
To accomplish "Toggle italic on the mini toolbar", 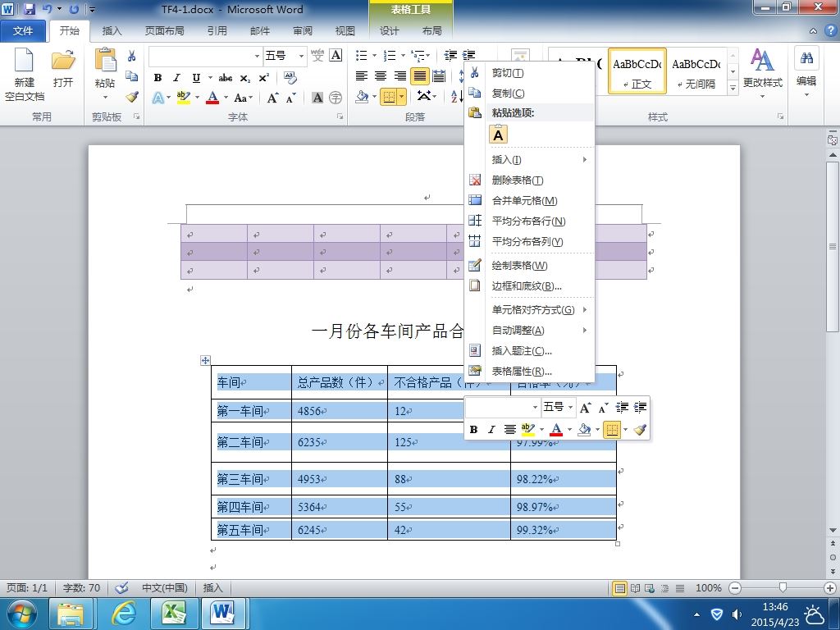I will 491,429.
